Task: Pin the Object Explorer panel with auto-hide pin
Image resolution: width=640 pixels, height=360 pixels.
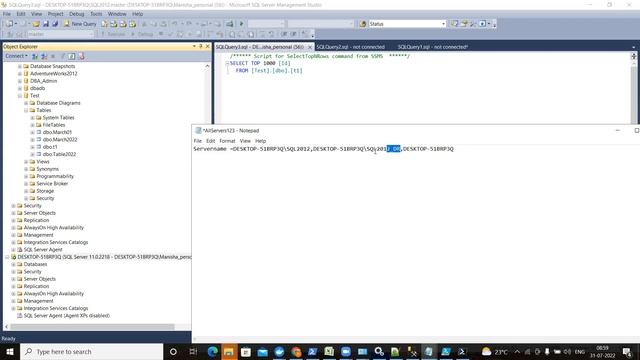Action: pyautogui.click(x=200, y=47)
